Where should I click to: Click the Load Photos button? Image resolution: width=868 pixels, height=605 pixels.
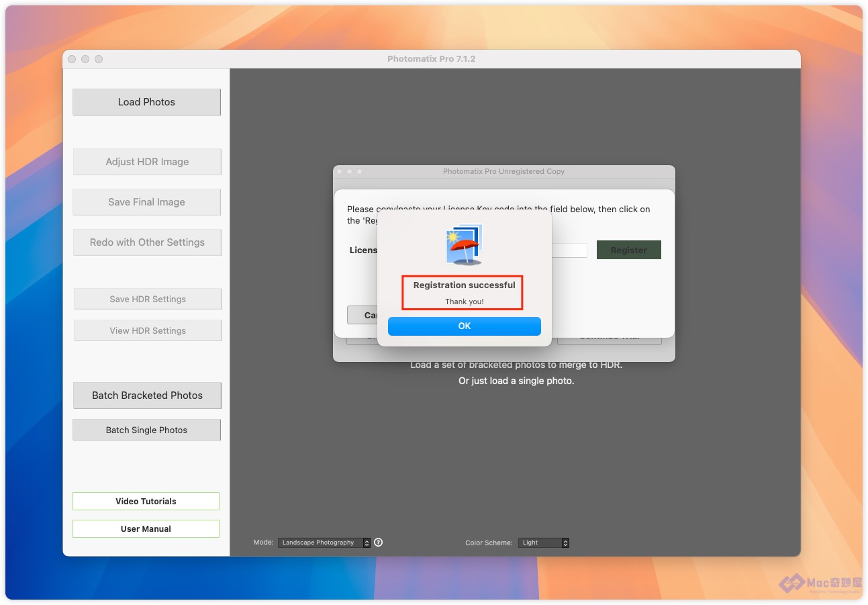pos(146,102)
